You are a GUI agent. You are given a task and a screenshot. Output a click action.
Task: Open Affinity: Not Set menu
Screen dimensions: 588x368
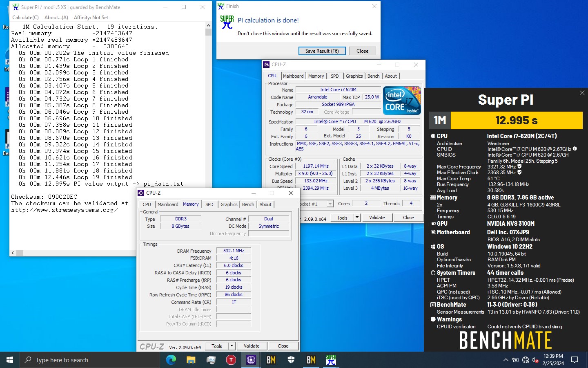[91, 18]
